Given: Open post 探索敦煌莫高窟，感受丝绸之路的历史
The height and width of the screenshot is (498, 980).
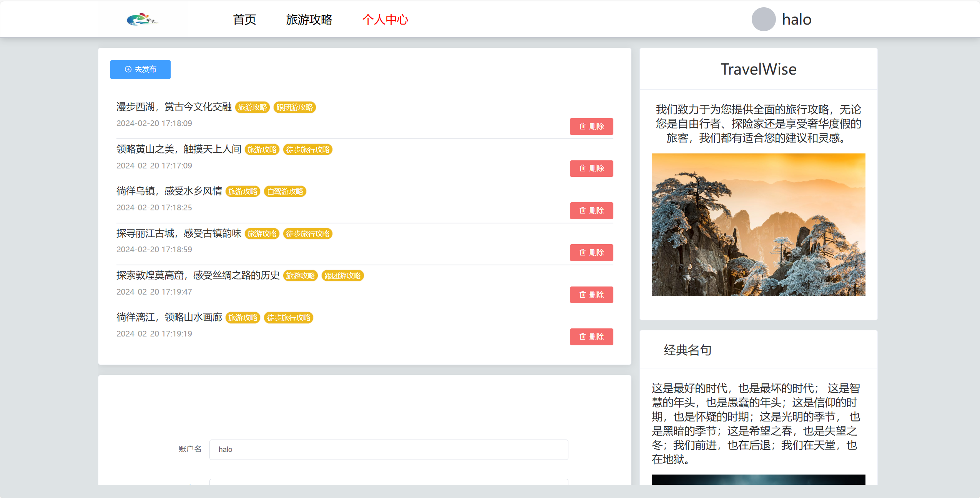Looking at the screenshot, I should coord(198,275).
